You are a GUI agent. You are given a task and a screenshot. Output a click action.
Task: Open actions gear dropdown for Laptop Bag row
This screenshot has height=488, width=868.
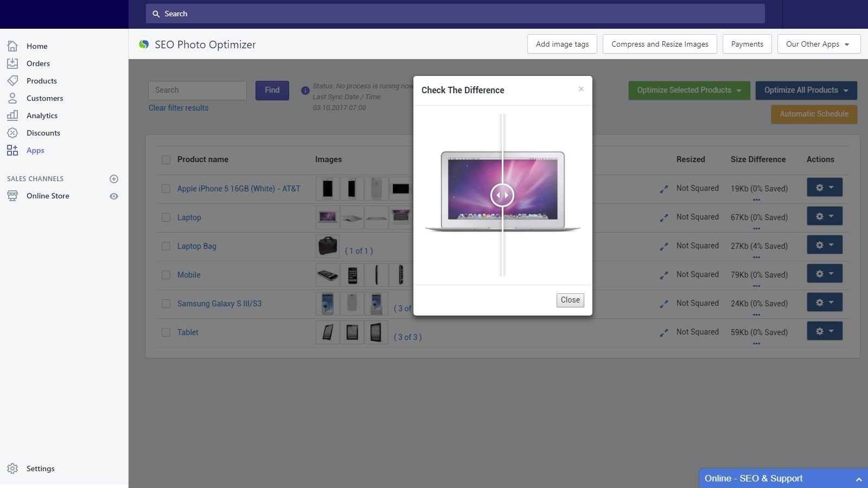coord(825,245)
